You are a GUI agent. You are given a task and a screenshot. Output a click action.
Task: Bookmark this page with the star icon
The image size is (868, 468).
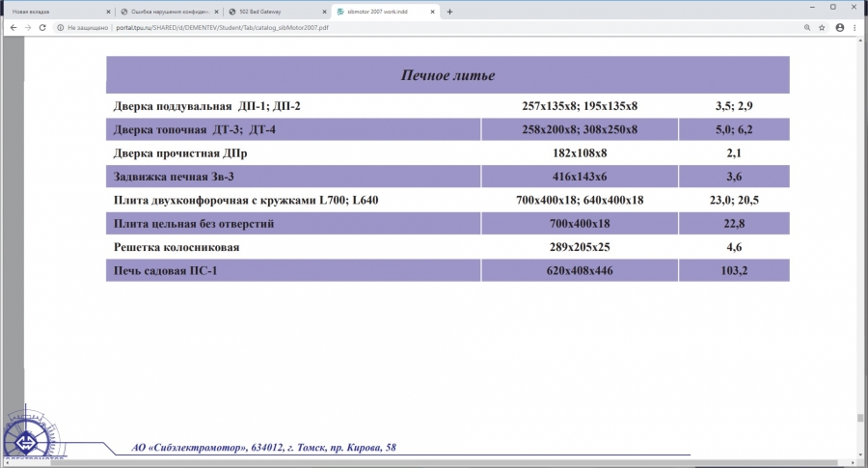click(822, 28)
